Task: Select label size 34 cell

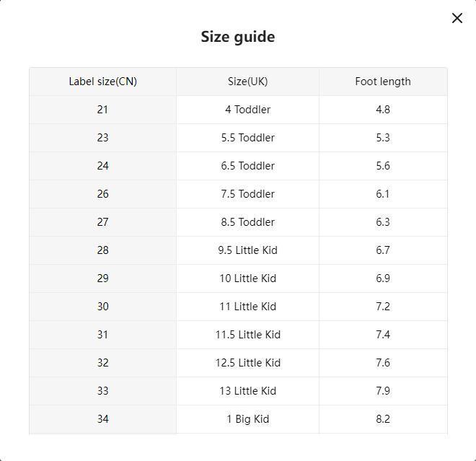Action: pyautogui.click(x=102, y=419)
